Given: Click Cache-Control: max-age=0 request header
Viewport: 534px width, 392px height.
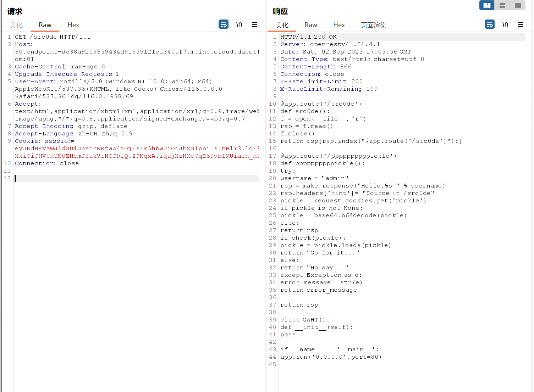Looking at the screenshot, I should click(x=60, y=67).
